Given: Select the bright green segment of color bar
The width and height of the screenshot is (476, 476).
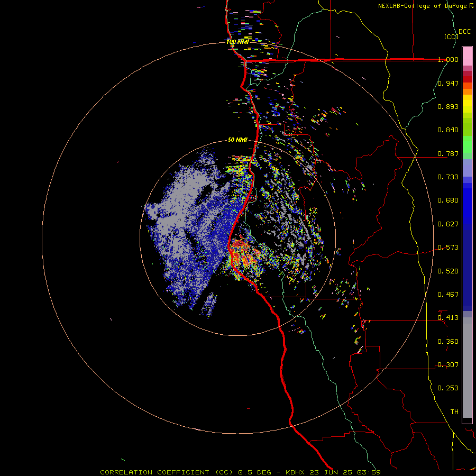Looking at the screenshot, I should point(467,144).
